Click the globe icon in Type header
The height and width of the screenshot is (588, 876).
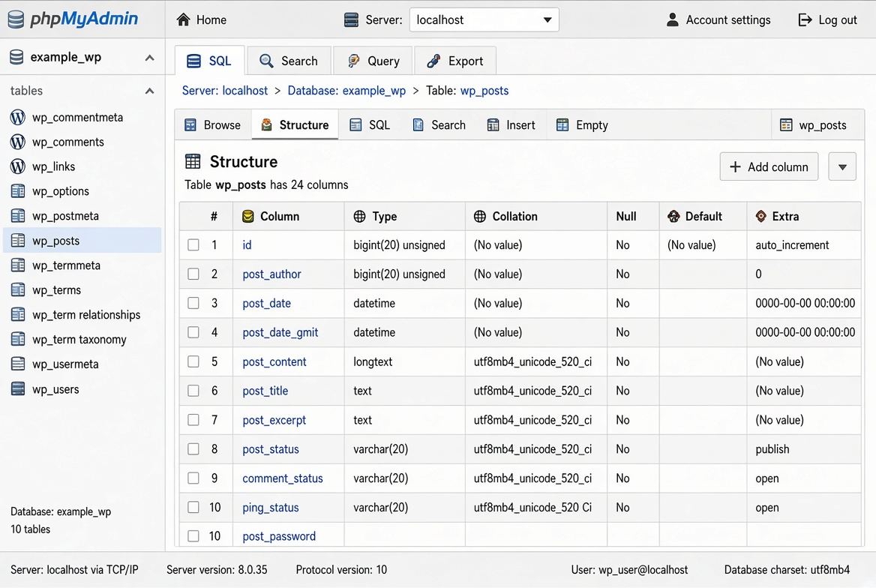click(360, 216)
